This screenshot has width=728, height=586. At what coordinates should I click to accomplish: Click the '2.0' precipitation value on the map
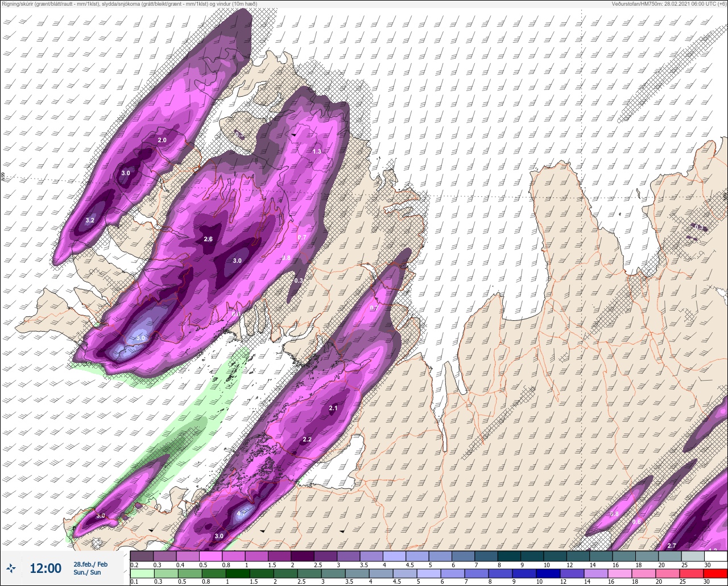[x=162, y=140]
